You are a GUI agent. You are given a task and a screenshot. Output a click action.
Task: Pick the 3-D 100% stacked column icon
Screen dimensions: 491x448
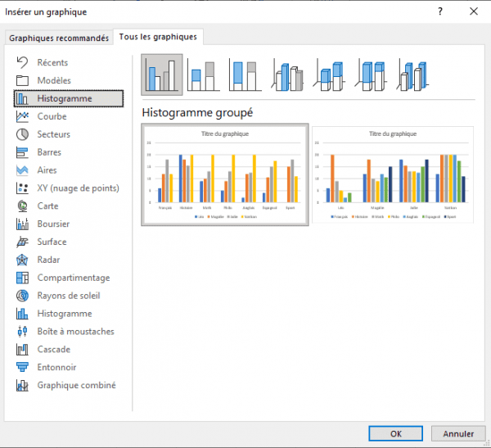[371, 75]
